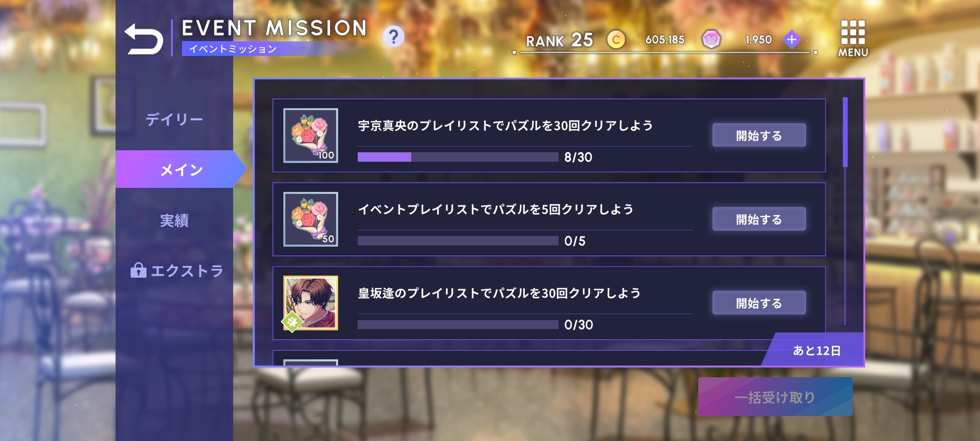
Task: Tap the 50 bouquet reward icon
Action: [x=311, y=219]
